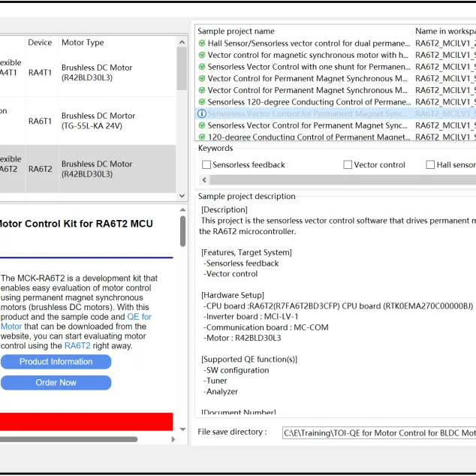476x476 pixels.
Task: Click check icon of Sensorless Vector Control with one shunt
Action: tap(201, 67)
